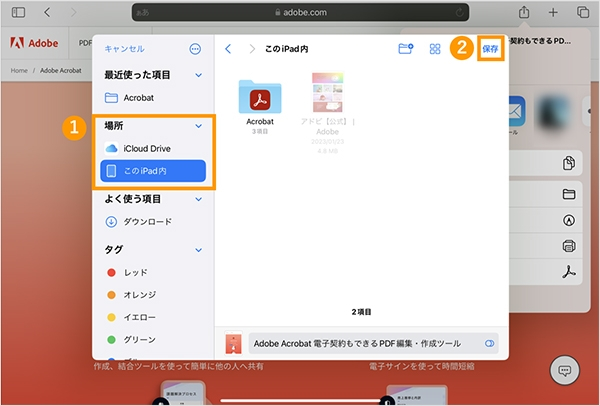Collapse the タグ section chevron
This screenshot has width=600, height=406.
[x=199, y=250]
